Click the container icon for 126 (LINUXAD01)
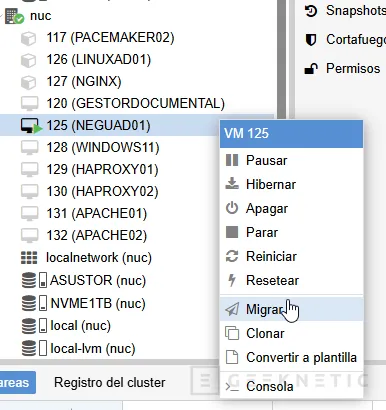This screenshot has width=386, height=410. [29, 60]
